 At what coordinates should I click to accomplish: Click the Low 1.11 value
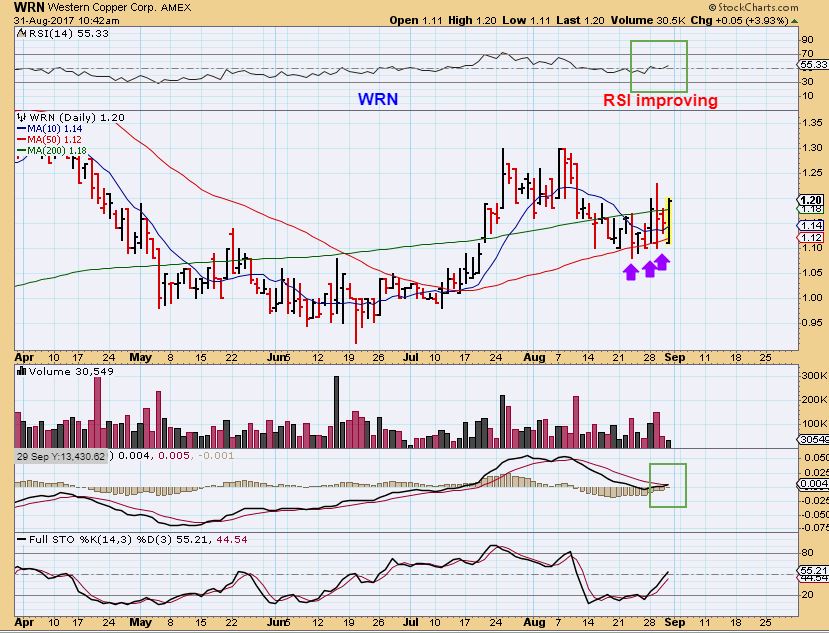(527, 21)
